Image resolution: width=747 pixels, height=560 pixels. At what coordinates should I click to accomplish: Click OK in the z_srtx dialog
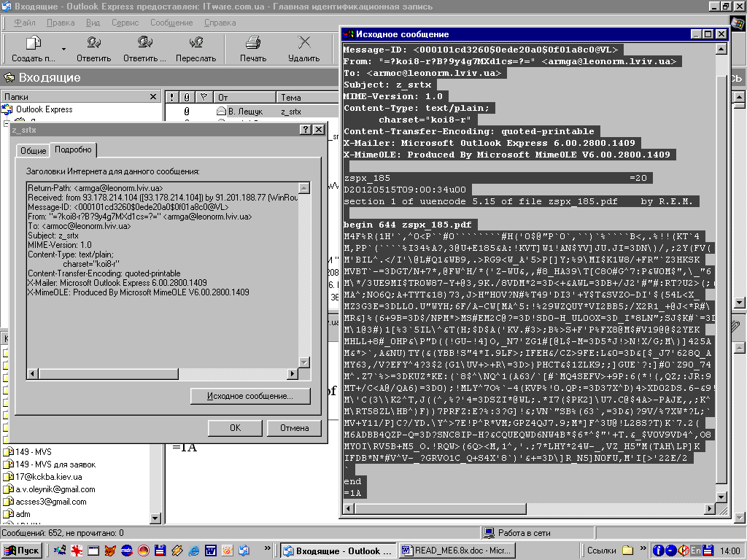tap(236, 427)
